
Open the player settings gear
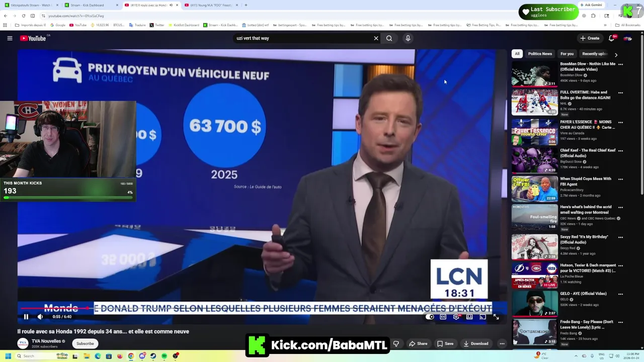tap(456, 317)
